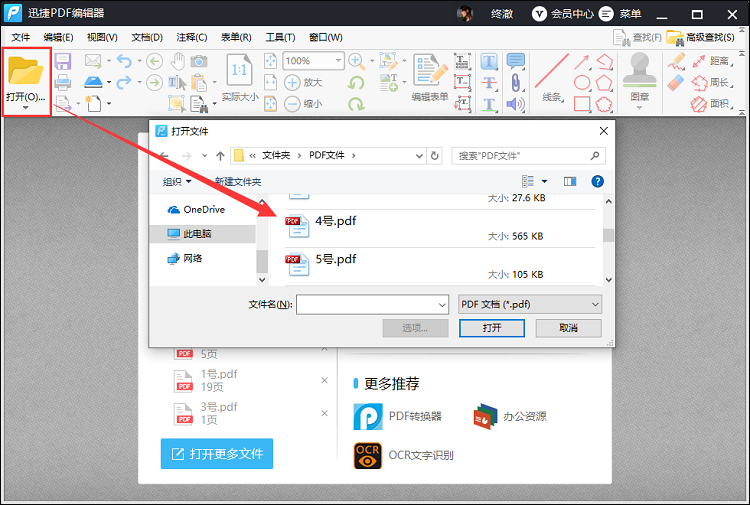Open the 工具(T) menu

[280, 37]
